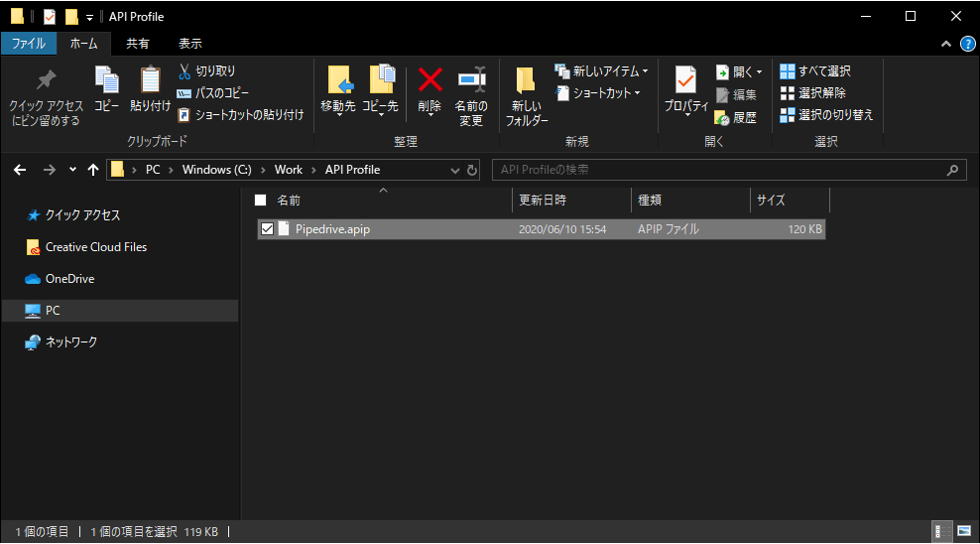Expand breadcrumb chevron after Windows (C:)

pos(263,170)
